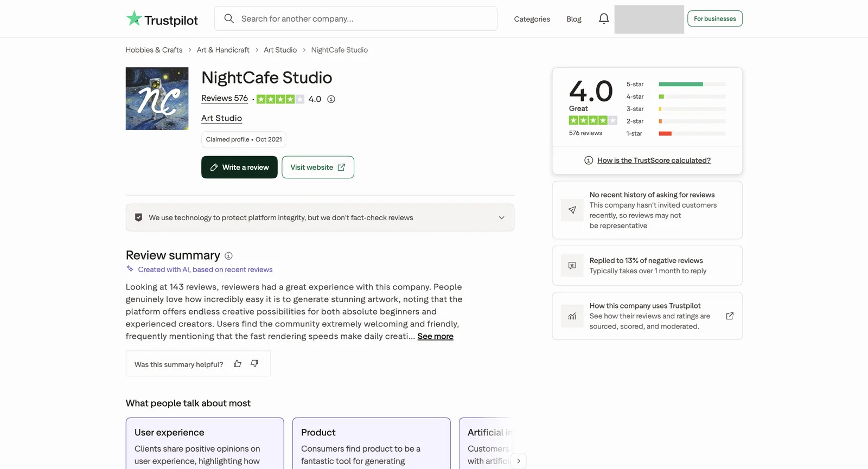Click the reply star icon for negative reviews
The width and height of the screenshot is (868, 469).
[x=572, y=266]
